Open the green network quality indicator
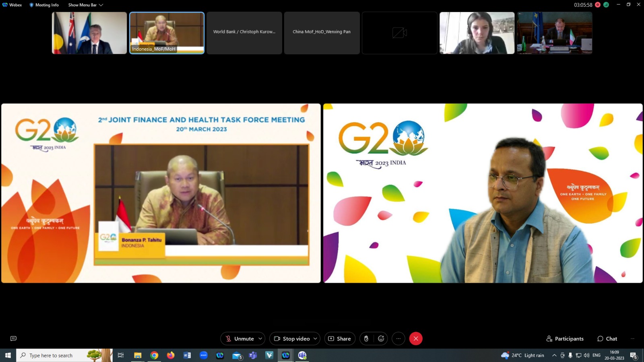This screenshot has height=362, width=644. click(x=606, y=5)
